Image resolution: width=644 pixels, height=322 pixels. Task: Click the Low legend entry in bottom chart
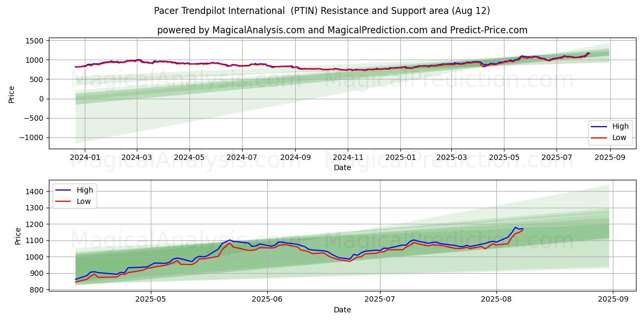tap(74, 201)
